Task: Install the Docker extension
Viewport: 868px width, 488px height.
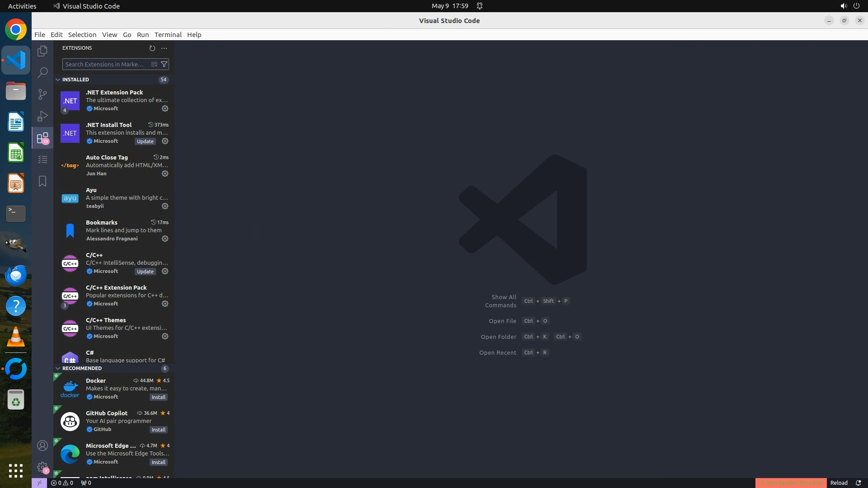Action: point(158,397)
